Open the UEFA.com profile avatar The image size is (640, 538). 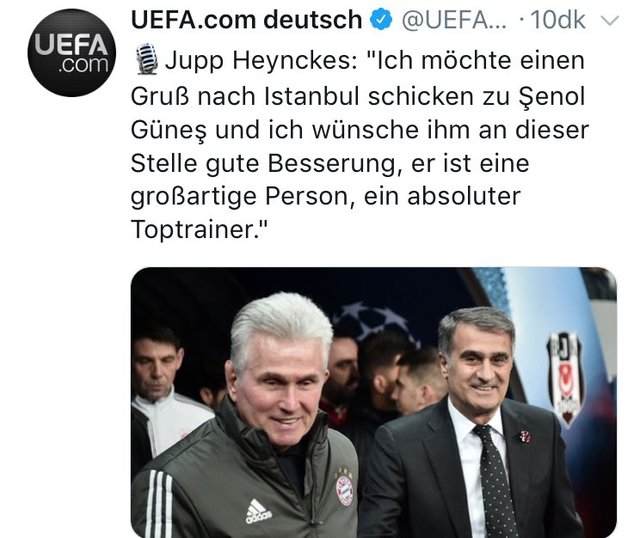click(71, 53)
